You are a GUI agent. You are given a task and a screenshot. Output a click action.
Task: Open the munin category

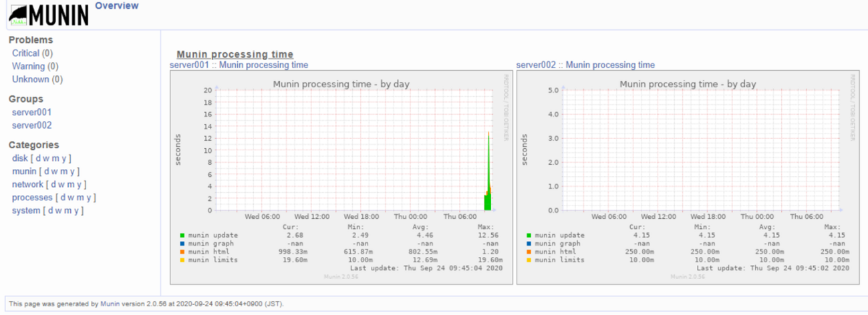23,172
